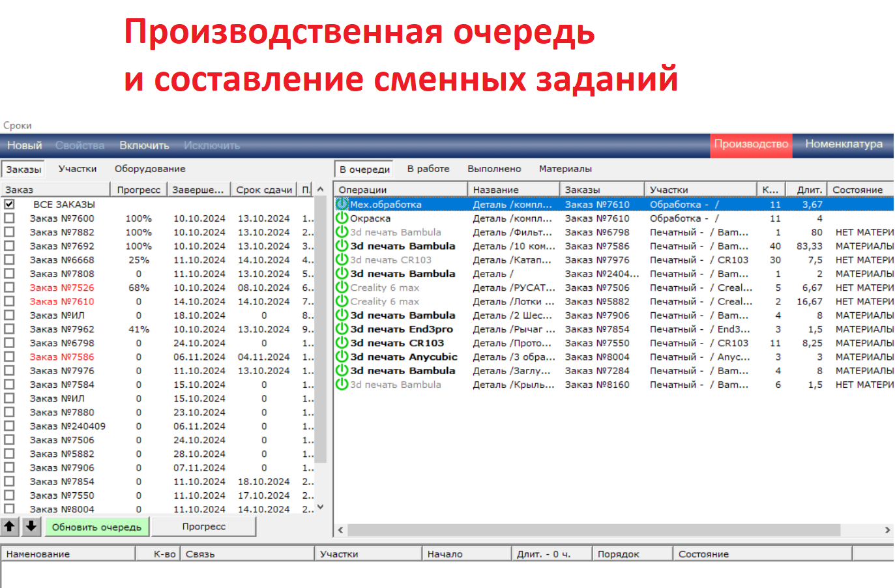Check the checkbox for Заказ №7600
This screenshot has width=895, height=588.
click(x=8, y=218)
